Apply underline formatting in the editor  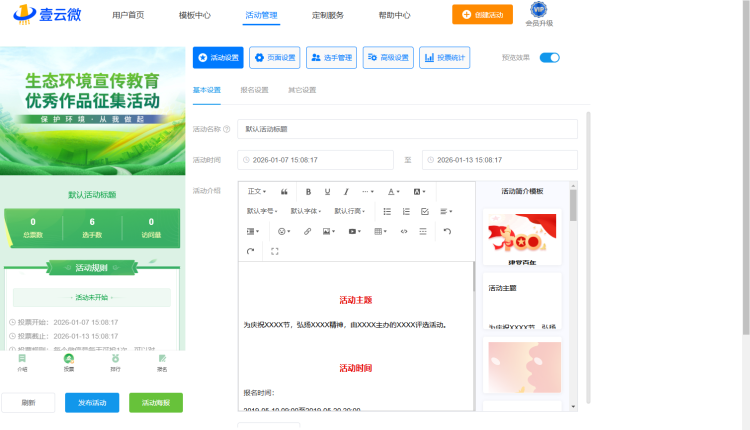coord(327,191)
